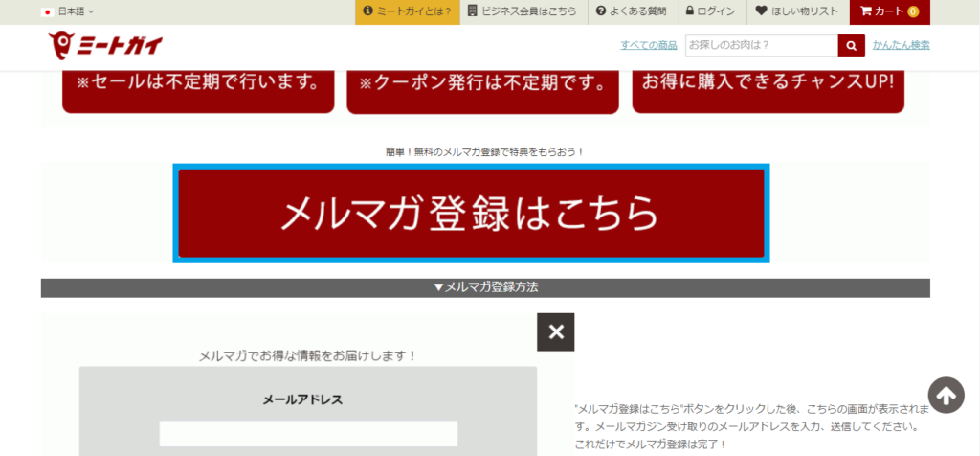Click the padlock icon beside ログイン

(x=690, y=11)
